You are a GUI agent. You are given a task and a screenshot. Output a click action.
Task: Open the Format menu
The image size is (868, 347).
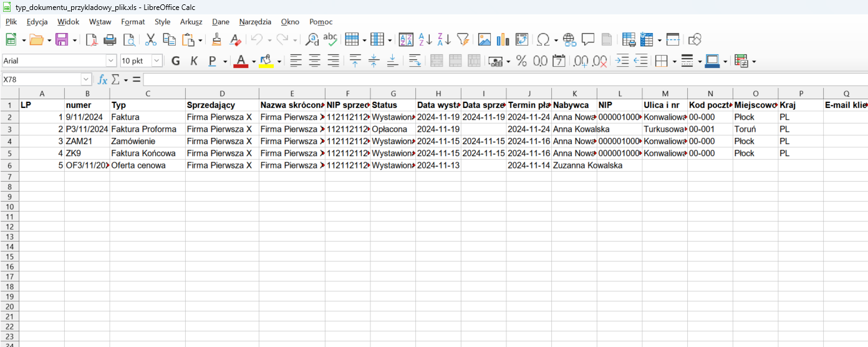tap(133, 22)
